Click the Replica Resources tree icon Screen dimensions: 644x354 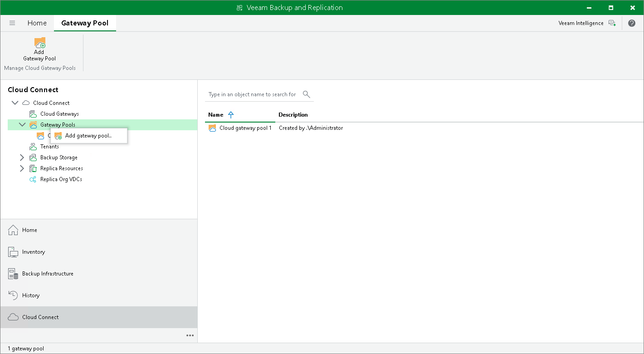pyautogui.click(x=33, y=168)
